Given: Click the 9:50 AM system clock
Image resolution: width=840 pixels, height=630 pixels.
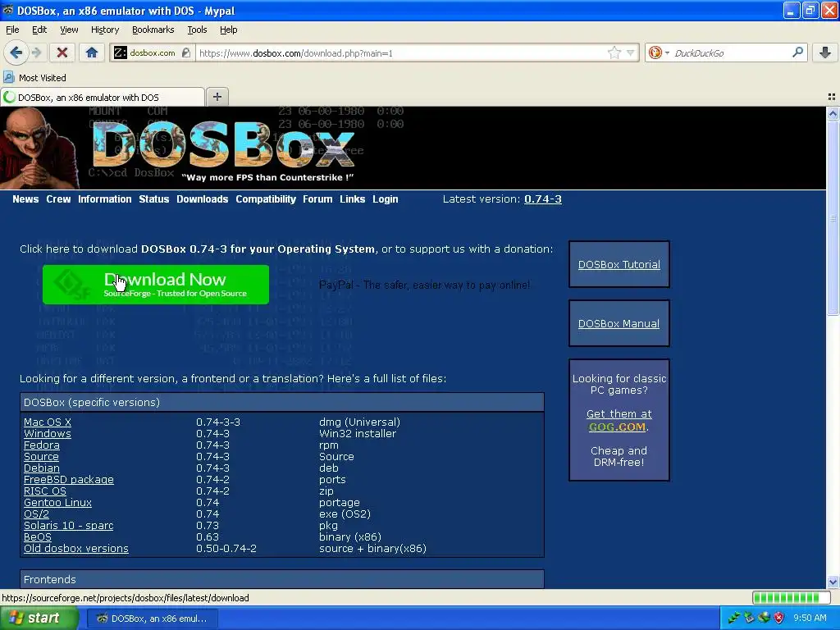Looking at the screenshot, I should [810, 619].
